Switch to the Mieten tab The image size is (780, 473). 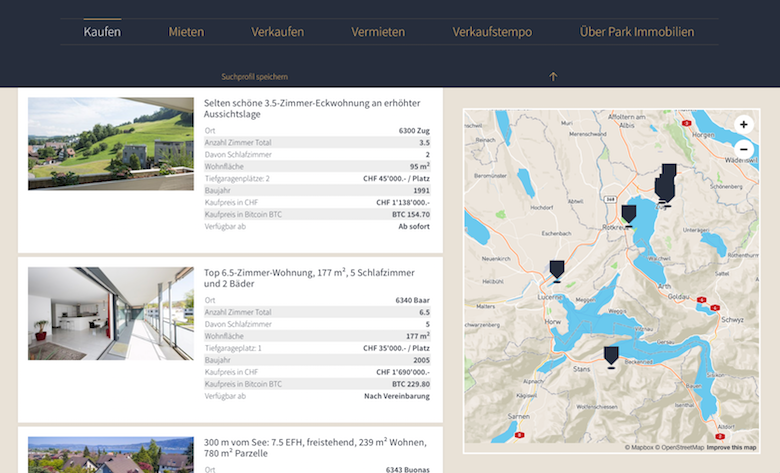tap(186, 32)
